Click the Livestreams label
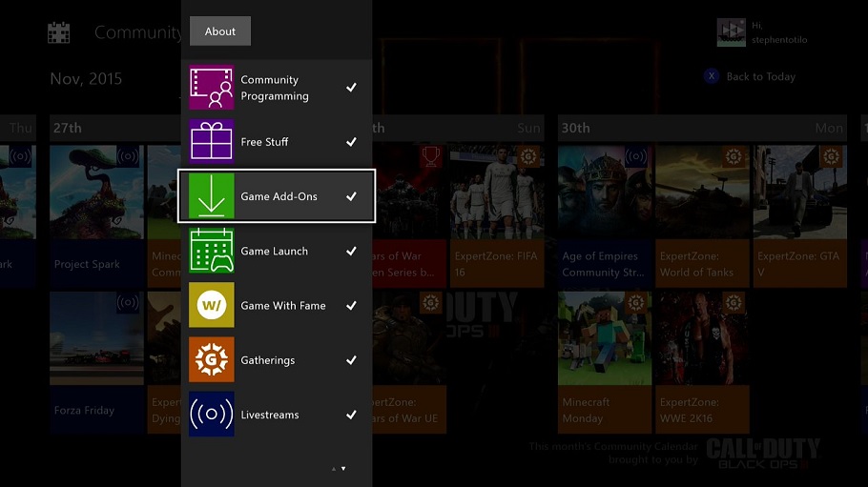 coord(270,415)
